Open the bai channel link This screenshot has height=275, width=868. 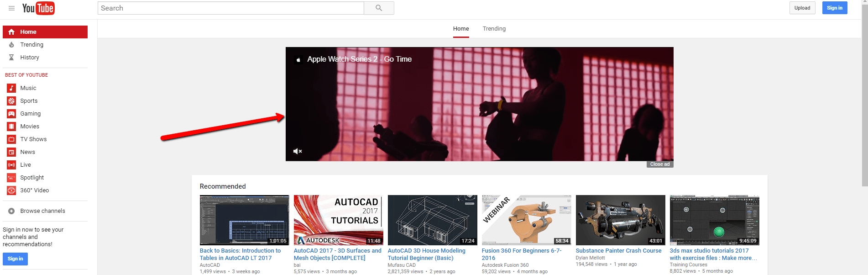click(297, 265)
